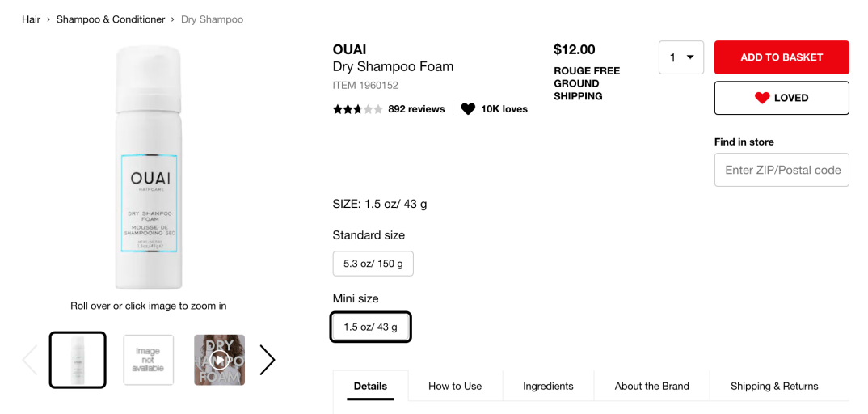View the Shipping & Returns tab

tap(774, 386)
